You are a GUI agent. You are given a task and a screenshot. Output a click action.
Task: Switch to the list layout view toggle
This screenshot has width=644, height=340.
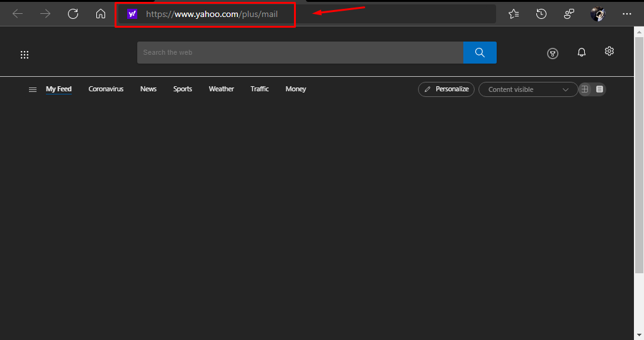(600, 89)
